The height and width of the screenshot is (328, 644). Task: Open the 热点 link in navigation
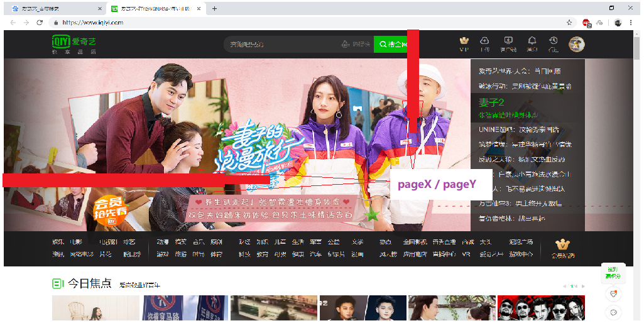click(385, 242)
